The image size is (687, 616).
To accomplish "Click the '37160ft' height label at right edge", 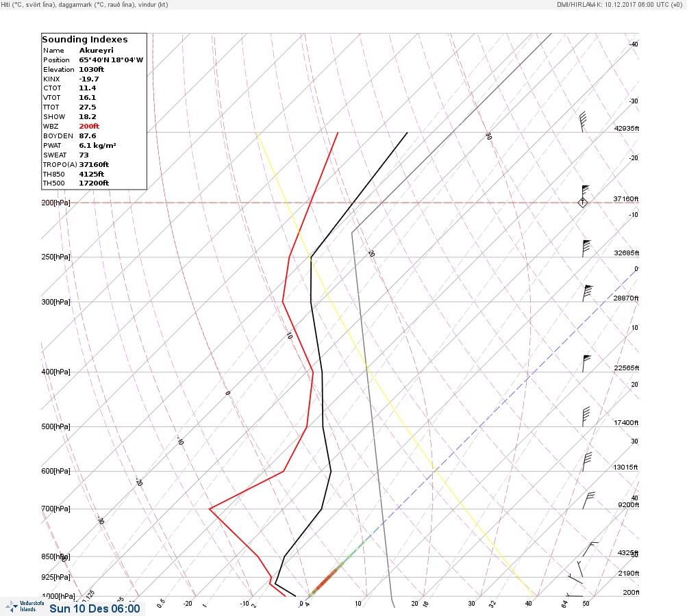I will click(x=626, y=198).
